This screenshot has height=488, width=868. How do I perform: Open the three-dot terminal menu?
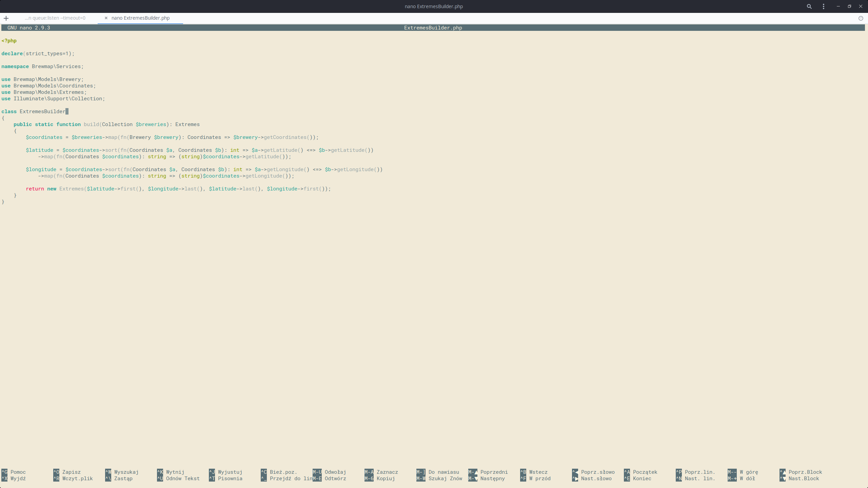click(x=824, y=6)
